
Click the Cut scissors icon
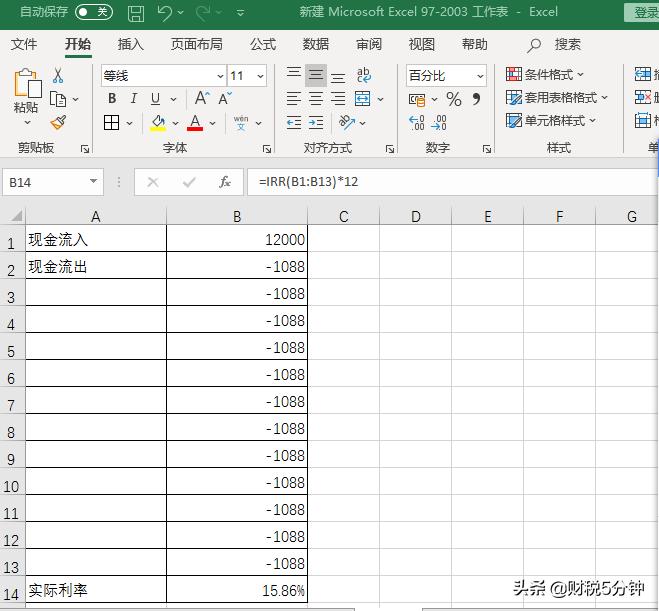(x=58, y=76)
